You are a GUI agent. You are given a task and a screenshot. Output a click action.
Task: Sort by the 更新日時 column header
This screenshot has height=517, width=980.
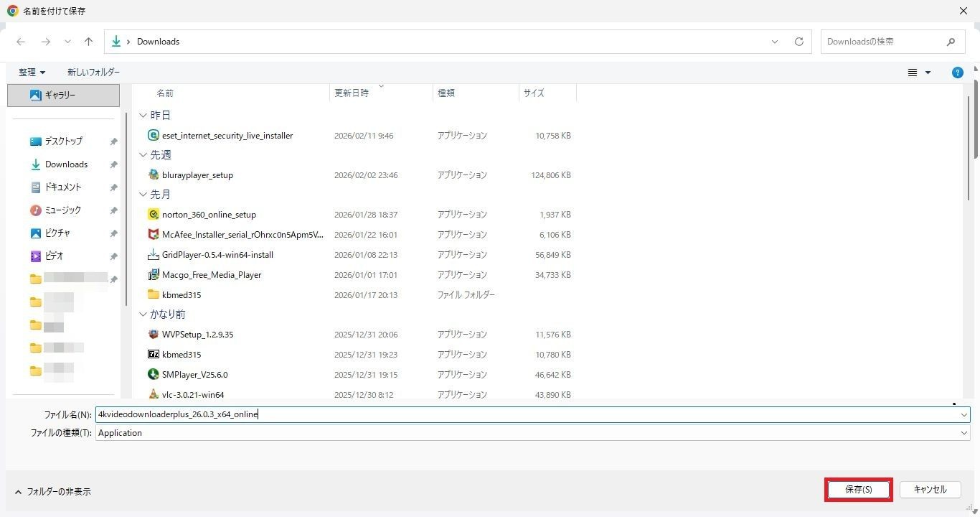coord(352,93)
